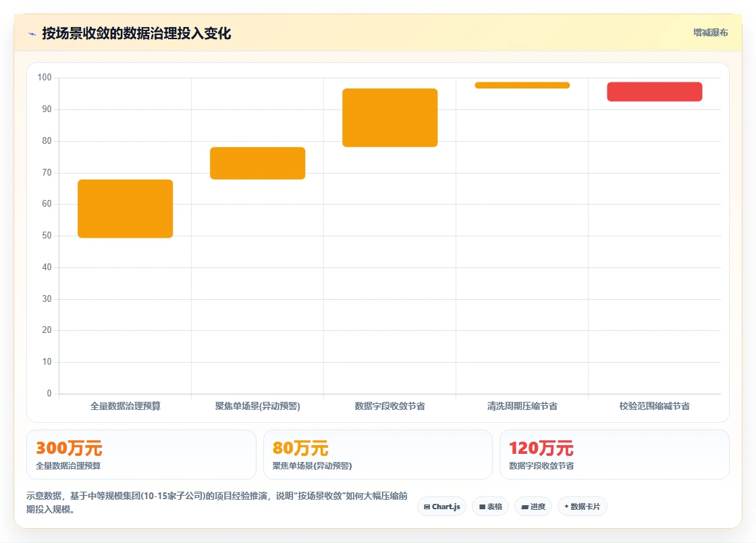
Task: Click the orange bar for 全量数据治理预算
Action: point(126,208)
